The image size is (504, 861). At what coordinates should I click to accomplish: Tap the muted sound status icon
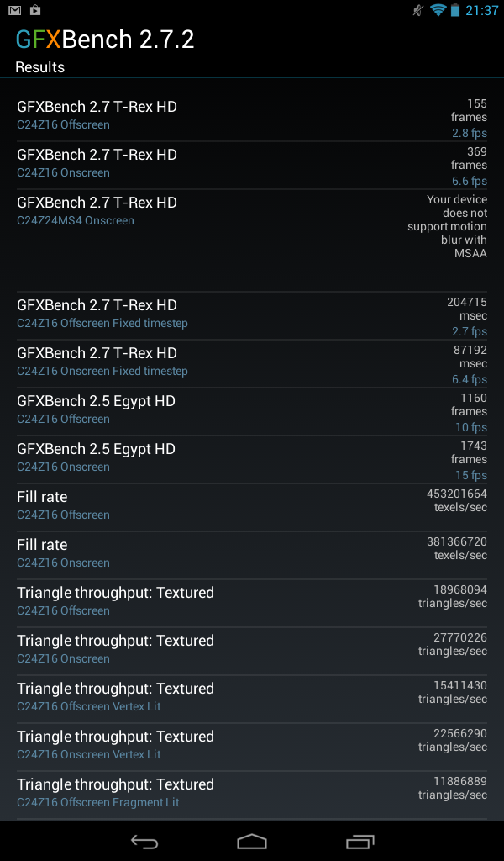tap(418, 10)
